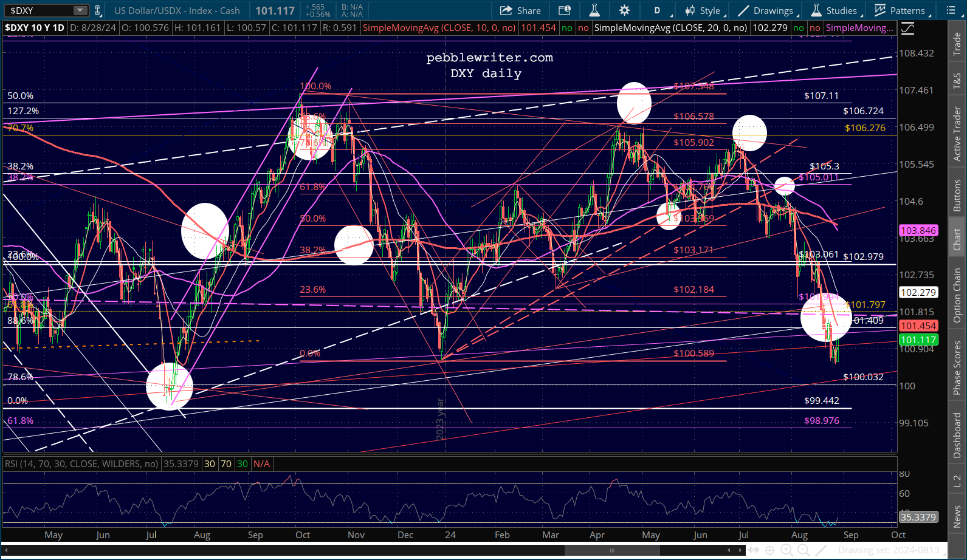The image size is (967, 560).
Task: Switch to the Option Chain side tab
Action: pos(957,295)
